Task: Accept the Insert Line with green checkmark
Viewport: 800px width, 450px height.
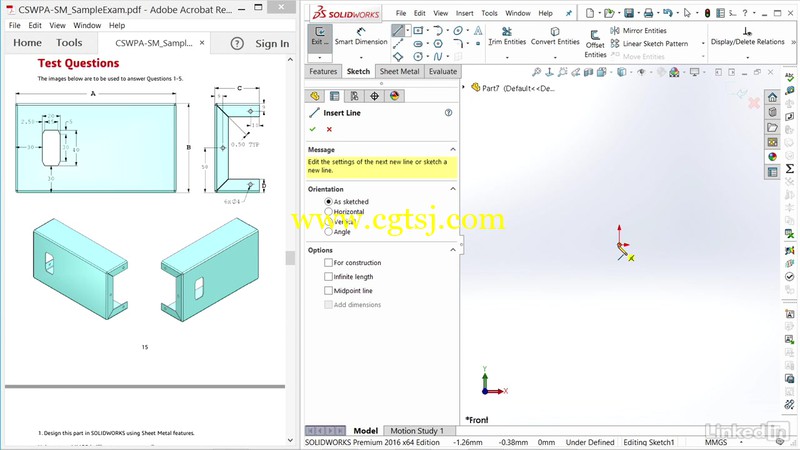Action: click(313, 130)
